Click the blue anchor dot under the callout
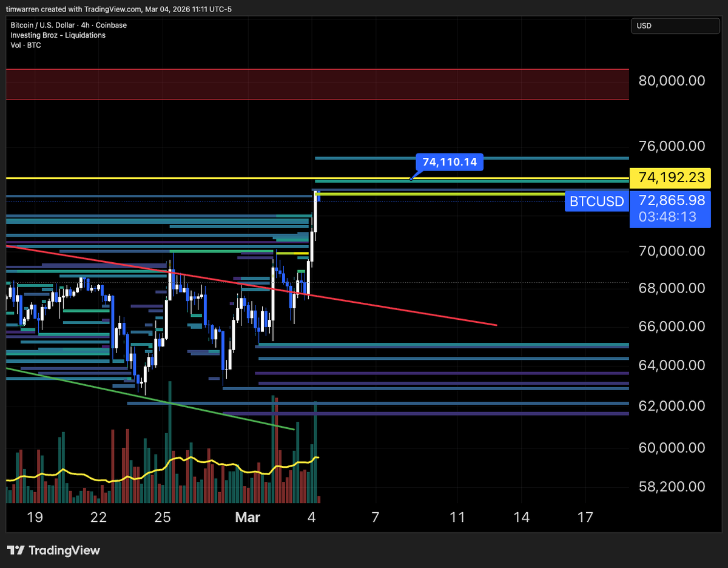 tap(411, 178)
